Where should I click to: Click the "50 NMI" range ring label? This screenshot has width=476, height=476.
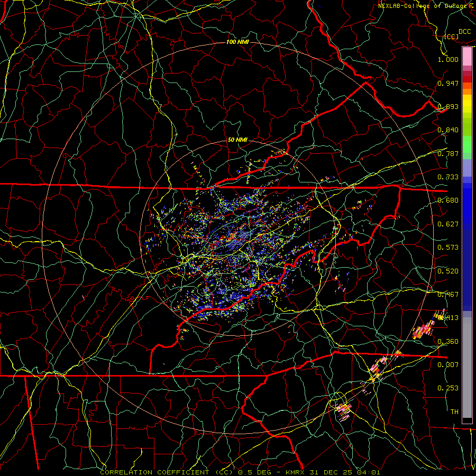[x=237, y=140]
